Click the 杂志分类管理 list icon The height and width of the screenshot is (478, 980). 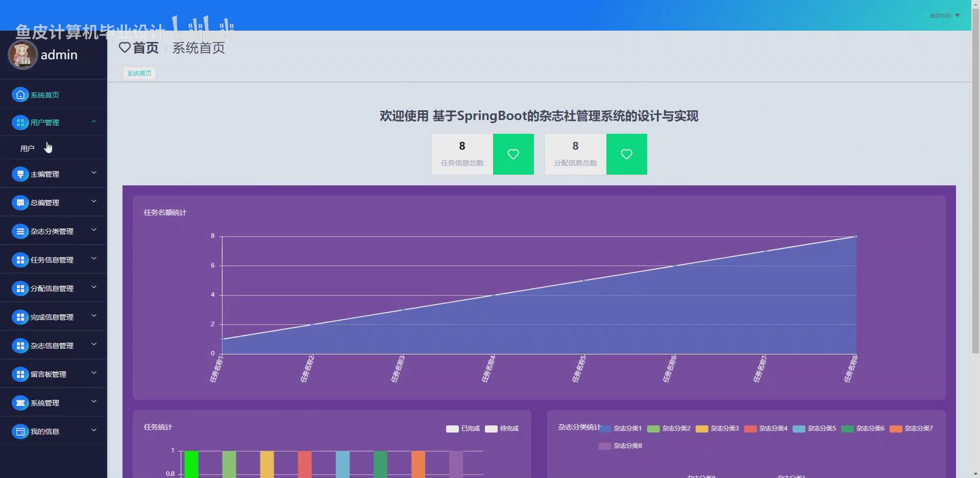20,231
